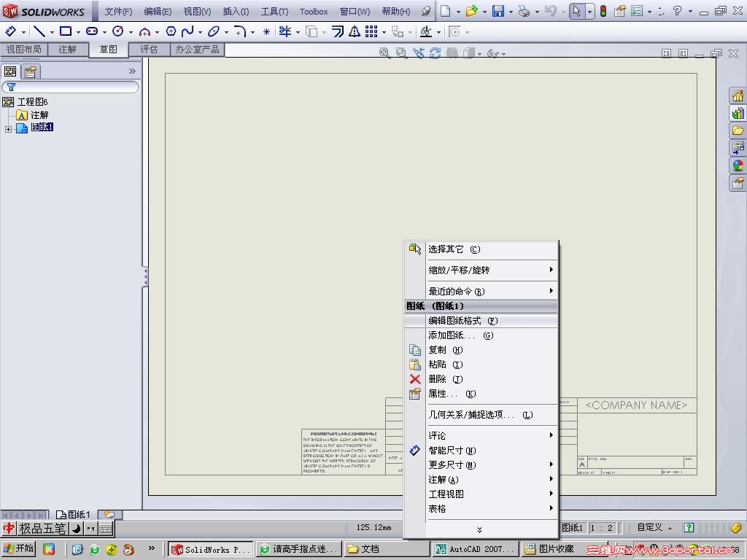747x560 pixels.
Task: Choose 删除 in context menu
Action: tap(481, 379)
